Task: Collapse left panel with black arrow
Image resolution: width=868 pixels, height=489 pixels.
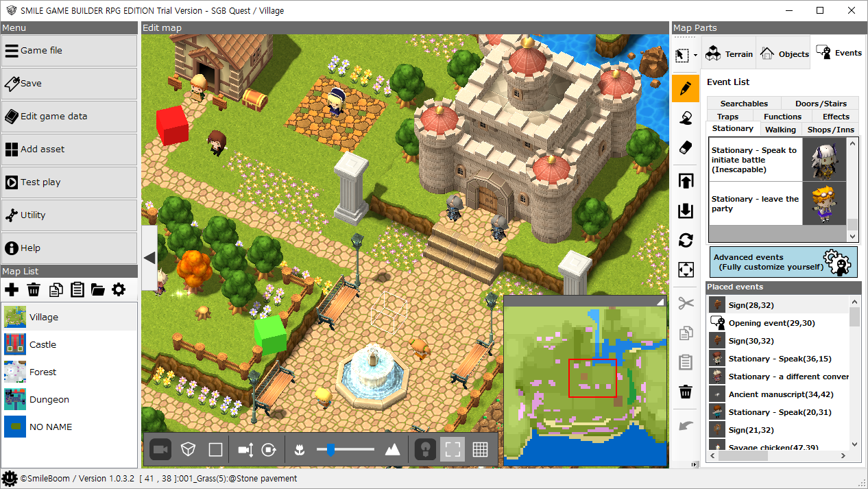Action: click(149, 258)
